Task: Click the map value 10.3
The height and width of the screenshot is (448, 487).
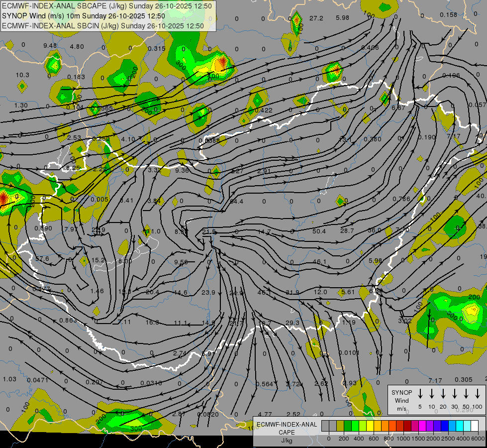Action: [x=22, y=75]
